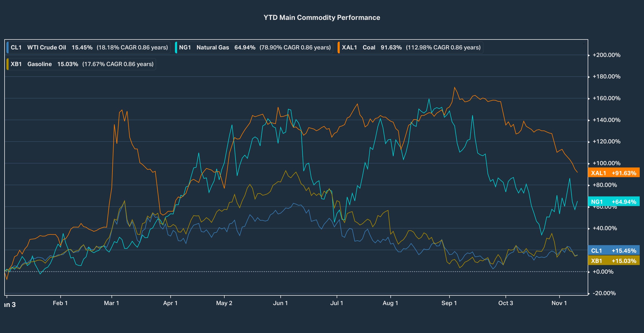Click the +0.00% baseline axis label

click(603, 272)
